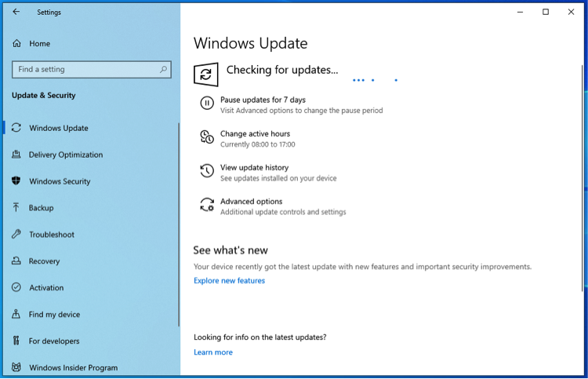Viewport: 588px width, 379px height.
Task: Click the Delivery Optimization icon
Action: (x=16, y=155)
